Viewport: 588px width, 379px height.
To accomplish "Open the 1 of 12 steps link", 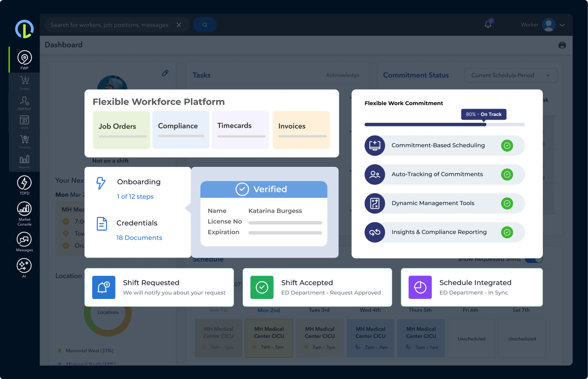I will pyautogui.click(x=135, y=196).
